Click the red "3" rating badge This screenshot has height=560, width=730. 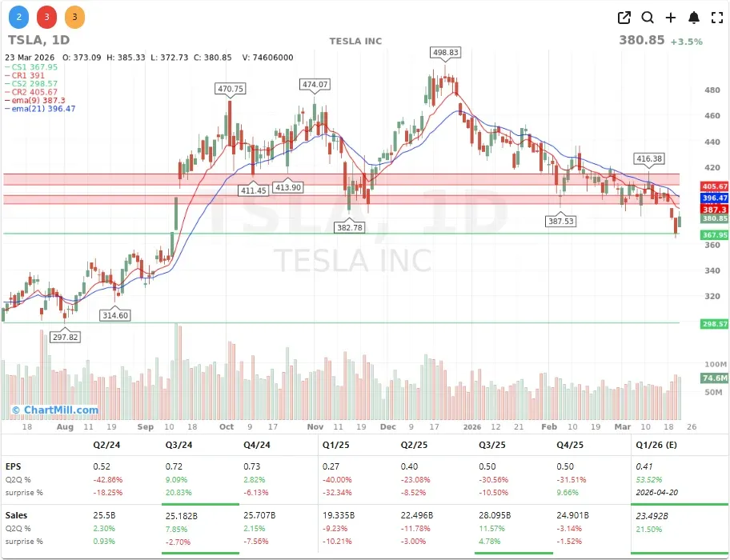(46, 16)
